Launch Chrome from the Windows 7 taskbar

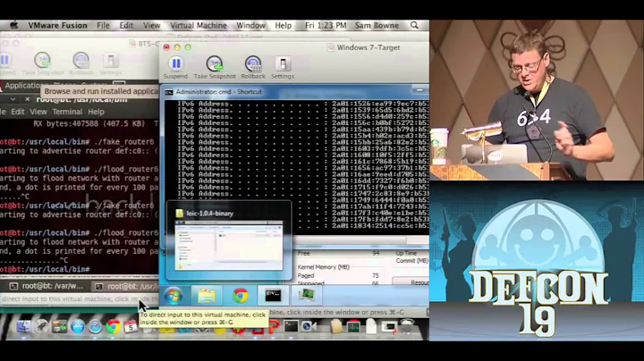pos(241,296)
